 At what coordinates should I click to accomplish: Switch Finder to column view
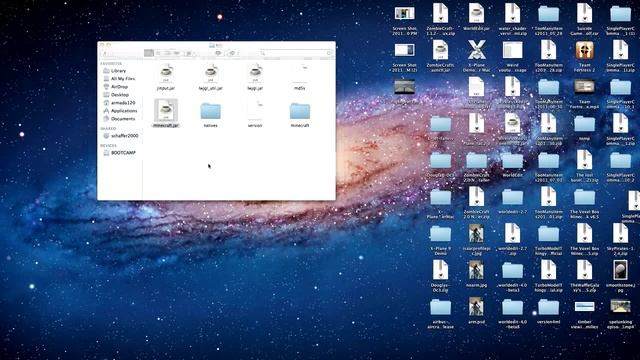point(168,53)
